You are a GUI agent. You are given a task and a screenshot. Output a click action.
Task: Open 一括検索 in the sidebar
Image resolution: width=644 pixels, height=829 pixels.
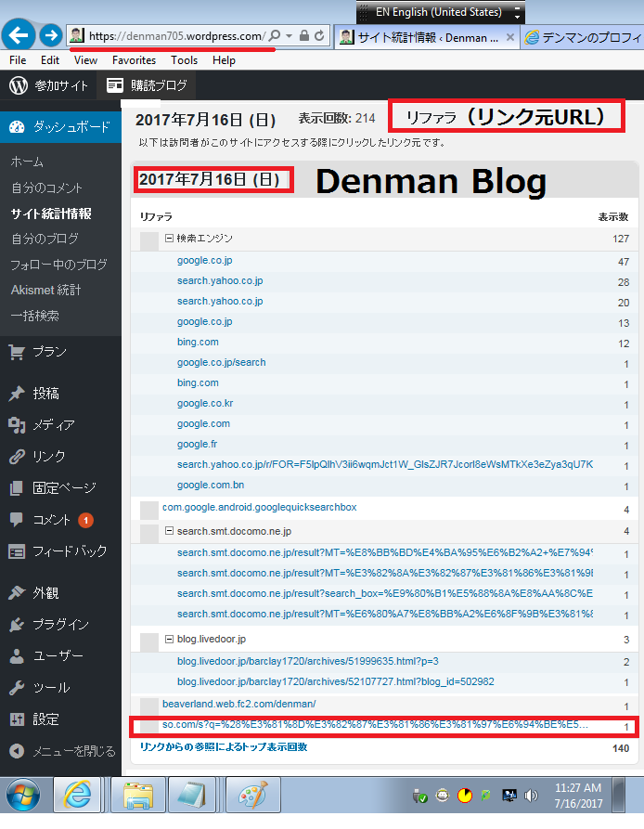click(x=35, y=316)
